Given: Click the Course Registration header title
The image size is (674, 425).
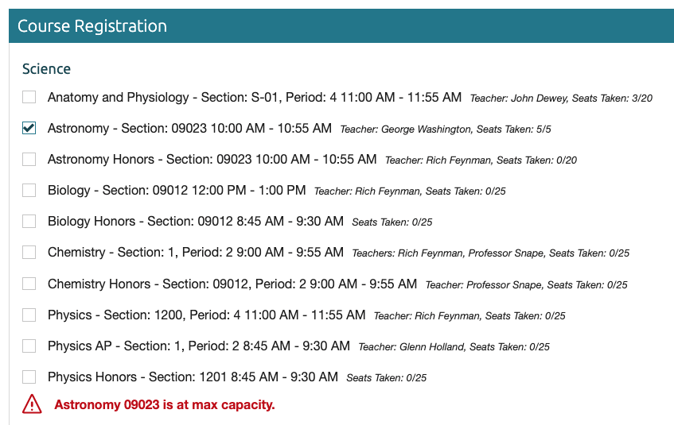Looking at the screenshot, I should click(x=92, y=26).
